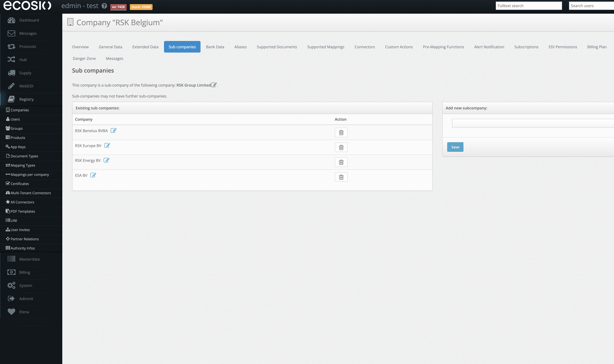Open the Masterdata barcode icon

pos(11,259)
